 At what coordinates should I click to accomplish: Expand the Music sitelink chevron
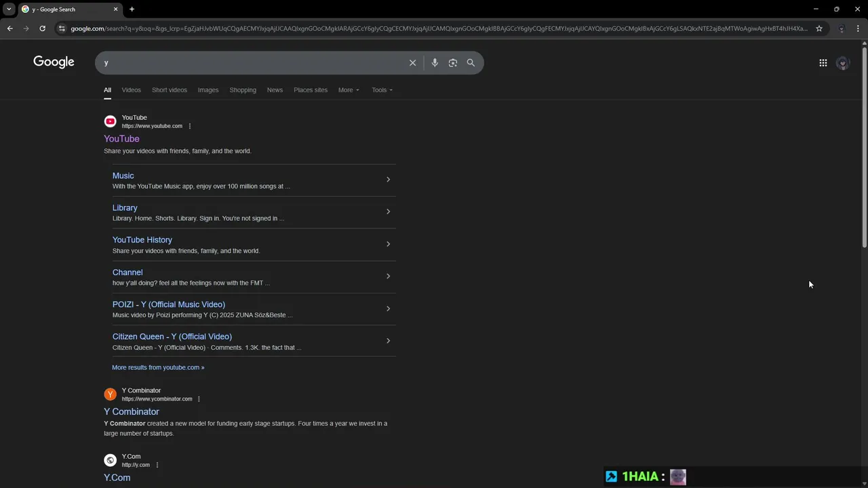click(388, 180)
